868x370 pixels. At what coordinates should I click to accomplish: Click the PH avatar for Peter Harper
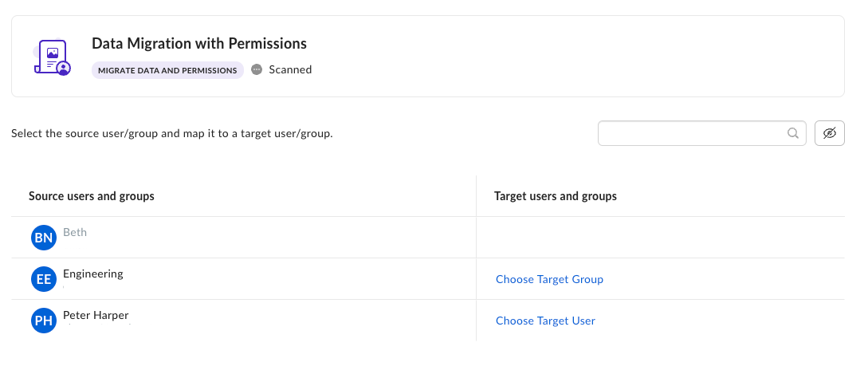coord(44,321)
